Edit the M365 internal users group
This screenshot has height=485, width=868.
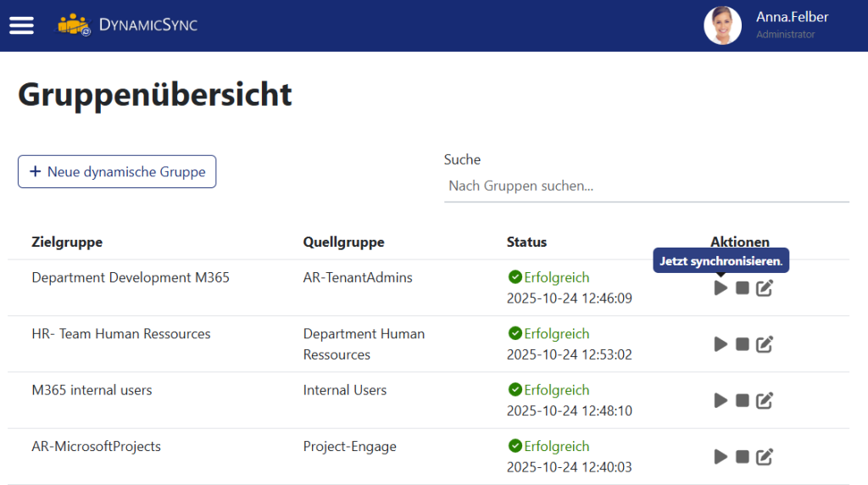[765, 400]
